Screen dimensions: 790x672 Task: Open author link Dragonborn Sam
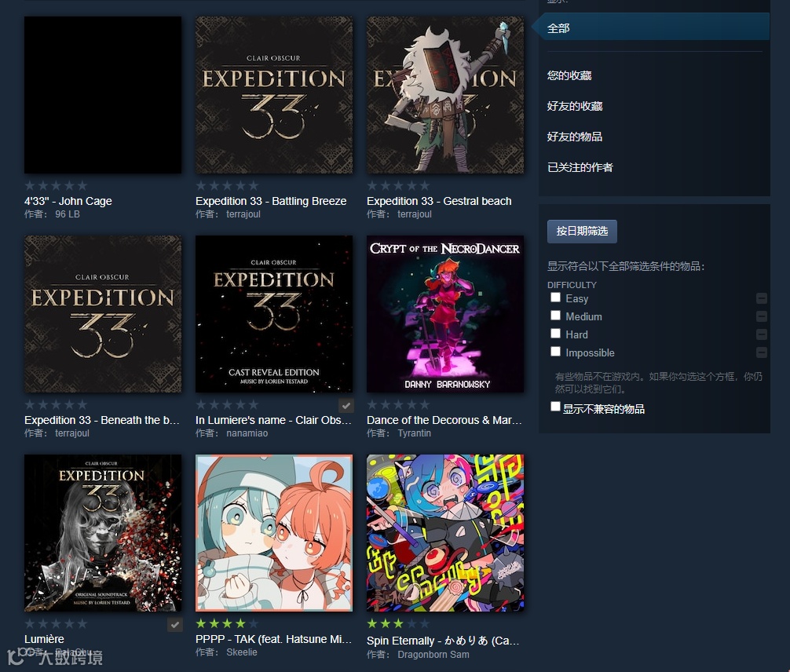(433, 655)
